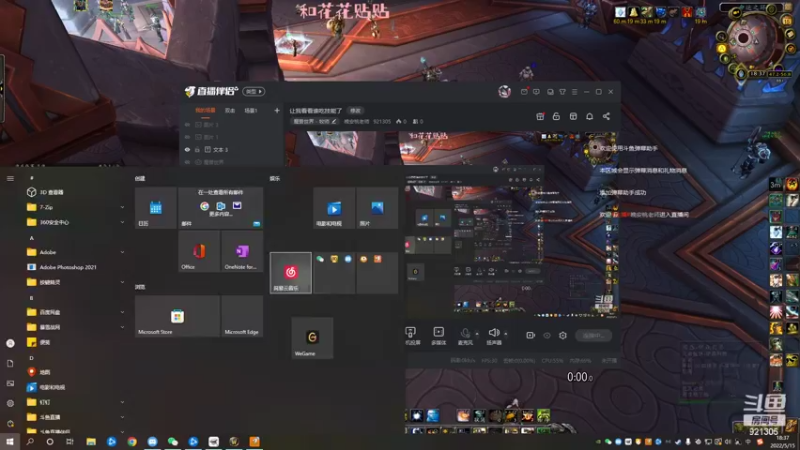
Task: Expand the 百度网盘 folder
Action: [x=122, y=312]
